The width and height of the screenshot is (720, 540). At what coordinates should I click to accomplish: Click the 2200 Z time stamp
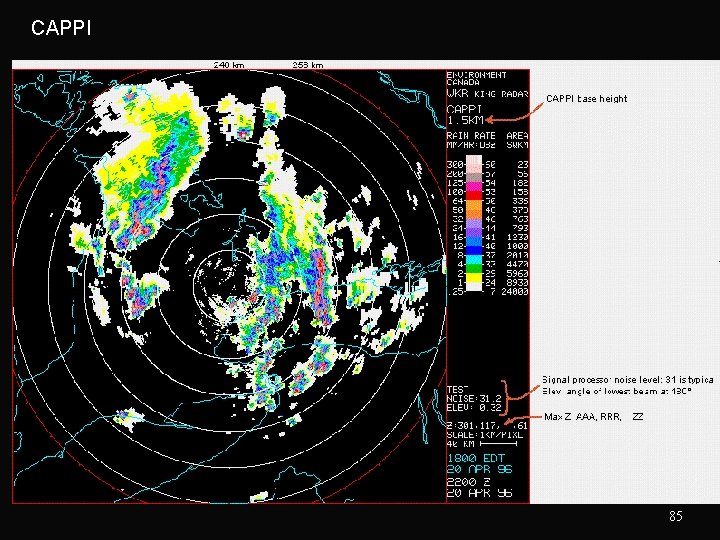469,482
